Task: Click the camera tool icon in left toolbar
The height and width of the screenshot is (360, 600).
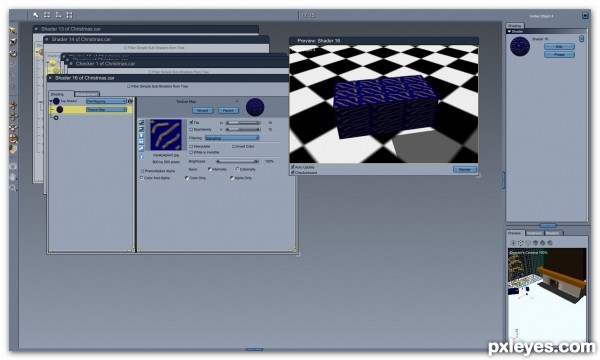Action: tap(13, 166)
